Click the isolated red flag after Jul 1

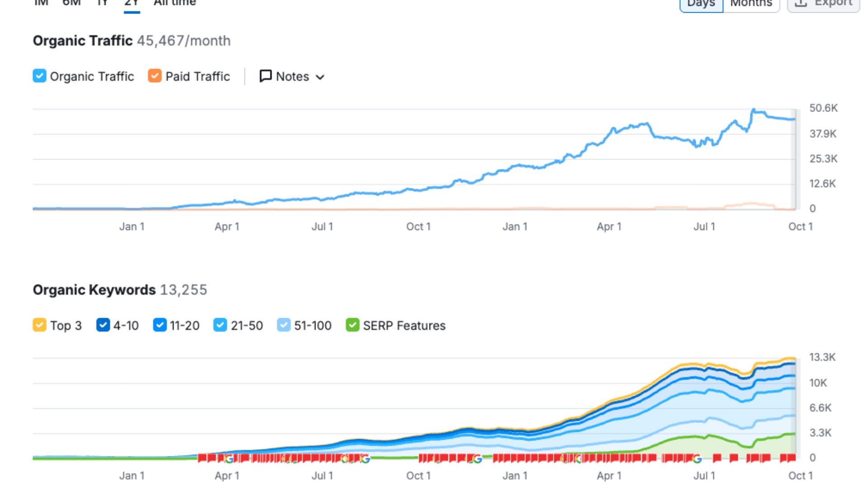pyautogui.click(x=717, y=458)
